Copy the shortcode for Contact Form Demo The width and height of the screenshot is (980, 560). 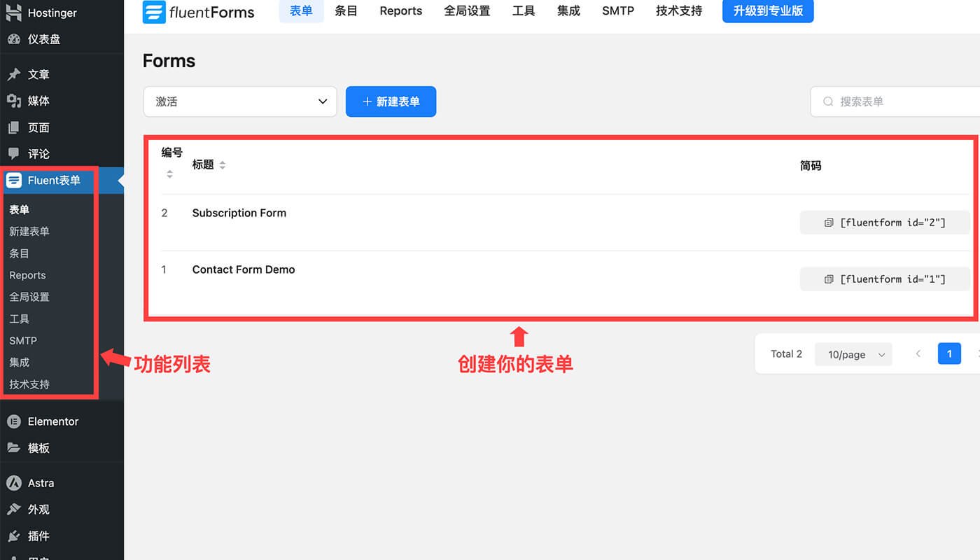884,279
